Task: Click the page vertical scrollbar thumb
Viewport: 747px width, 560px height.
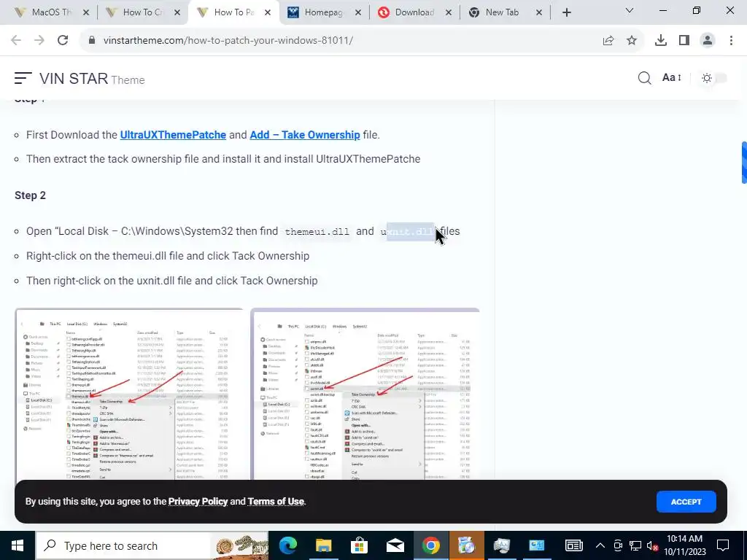Action: pyautogui.click(x=744, y=163)
